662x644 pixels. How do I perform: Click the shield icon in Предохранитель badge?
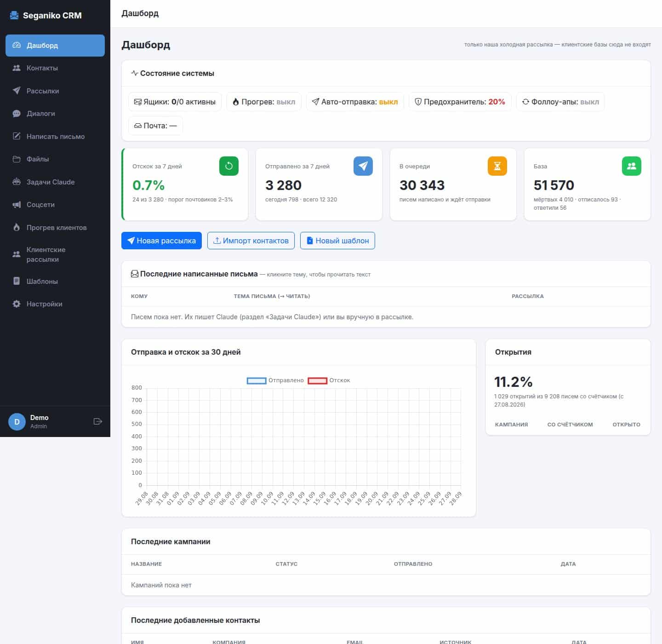418,102
